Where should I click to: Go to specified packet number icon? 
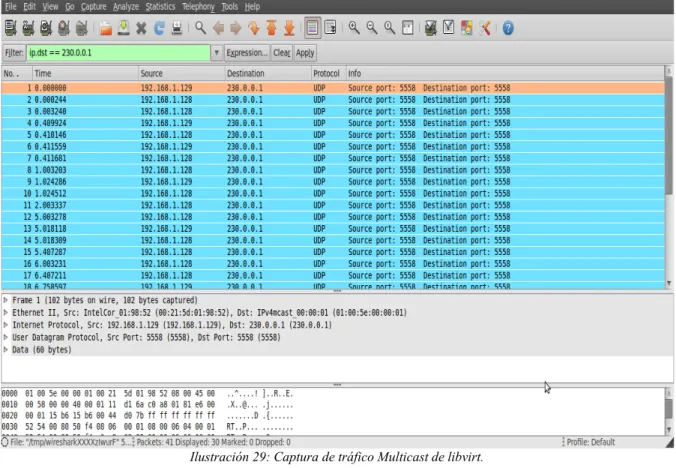pyautogui.click(x=254, y=28)
